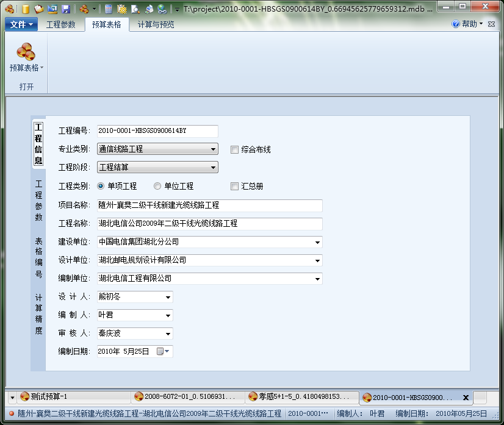The width and height of the screenshot is (504, 425).
Task: Open the calculator tool in the quick access toolbar
Action: click(108, 8)
